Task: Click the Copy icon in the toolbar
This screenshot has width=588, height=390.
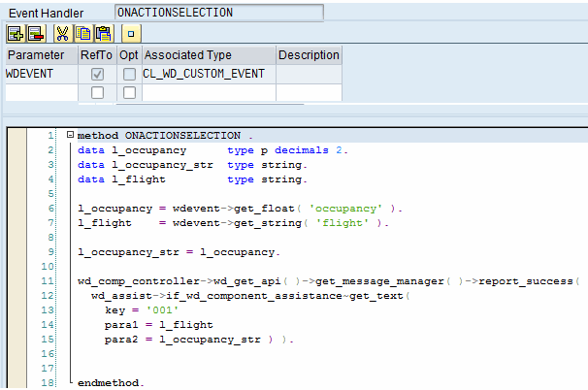Action: [x=80, y=34]
